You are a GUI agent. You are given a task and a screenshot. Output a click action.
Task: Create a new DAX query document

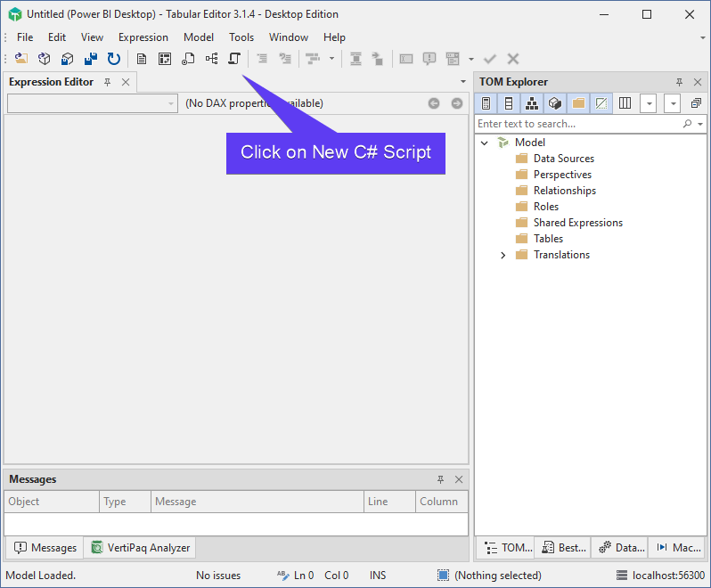[x=142, y=59]
